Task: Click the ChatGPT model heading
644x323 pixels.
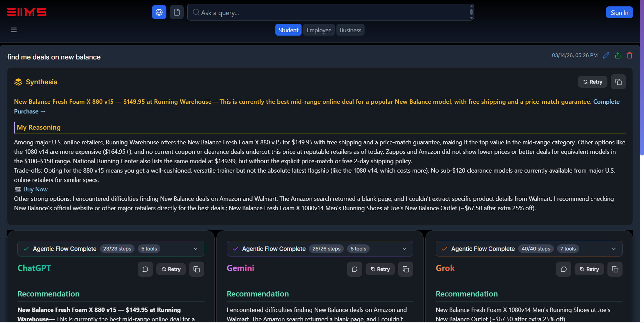Action: tap(34, 268)
